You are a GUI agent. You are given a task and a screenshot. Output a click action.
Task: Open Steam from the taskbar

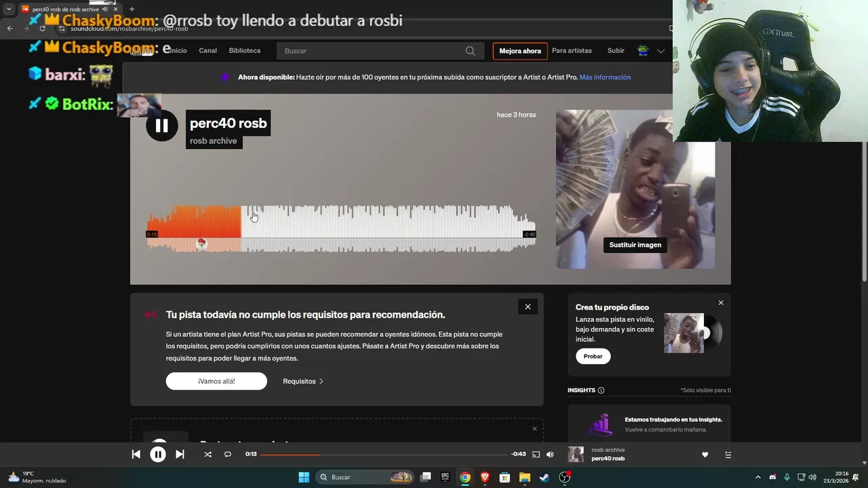pos(544,477)
